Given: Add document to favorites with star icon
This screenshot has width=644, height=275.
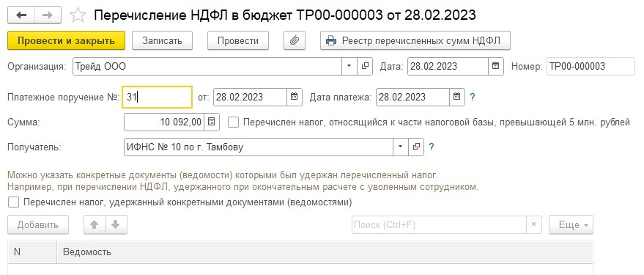Looking at the screenshot, I should tap(78, 15).
